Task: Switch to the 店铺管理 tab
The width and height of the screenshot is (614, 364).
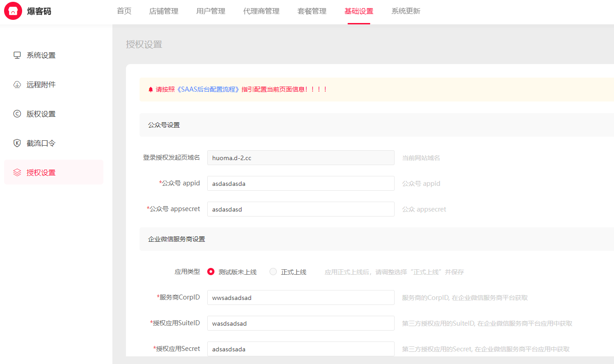Action: [163, 11]
